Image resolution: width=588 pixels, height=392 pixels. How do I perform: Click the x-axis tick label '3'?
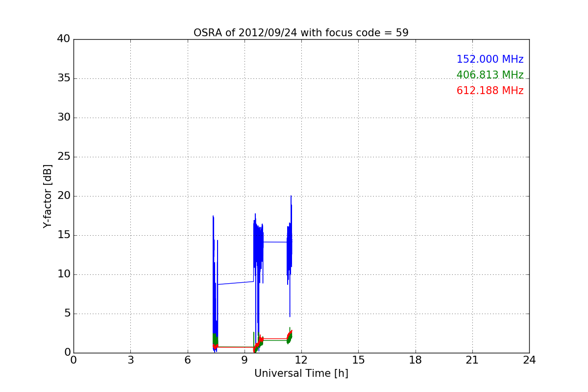point(130,360)
